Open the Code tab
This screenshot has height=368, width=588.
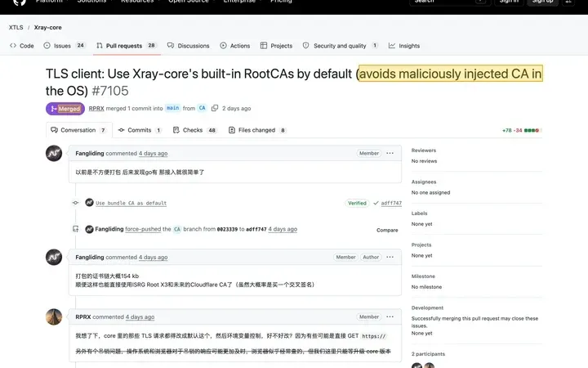click(x=22, y=46)
